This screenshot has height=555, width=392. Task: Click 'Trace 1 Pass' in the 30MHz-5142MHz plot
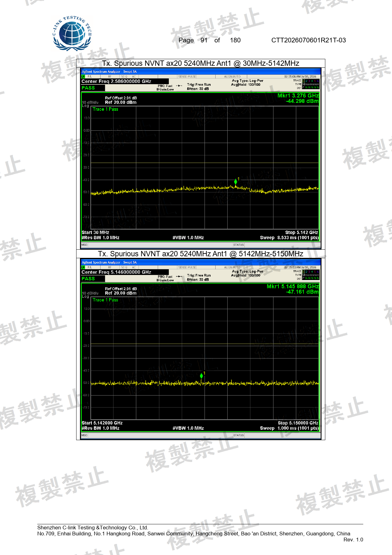[105, 109]
